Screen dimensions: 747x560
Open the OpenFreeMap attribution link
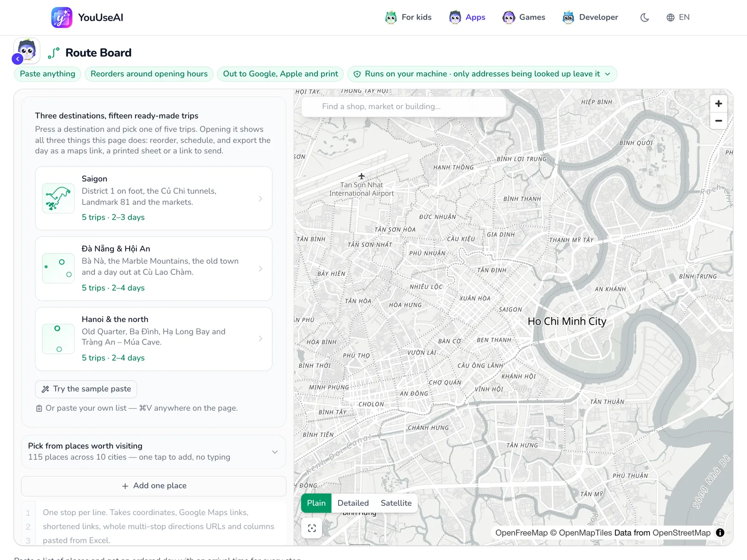tap(521, 533)
